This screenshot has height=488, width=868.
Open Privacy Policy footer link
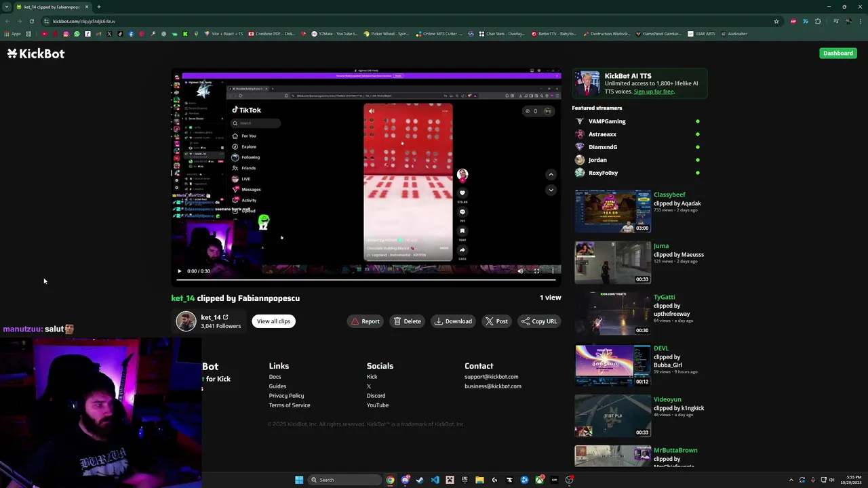click(x=286, y=396)
